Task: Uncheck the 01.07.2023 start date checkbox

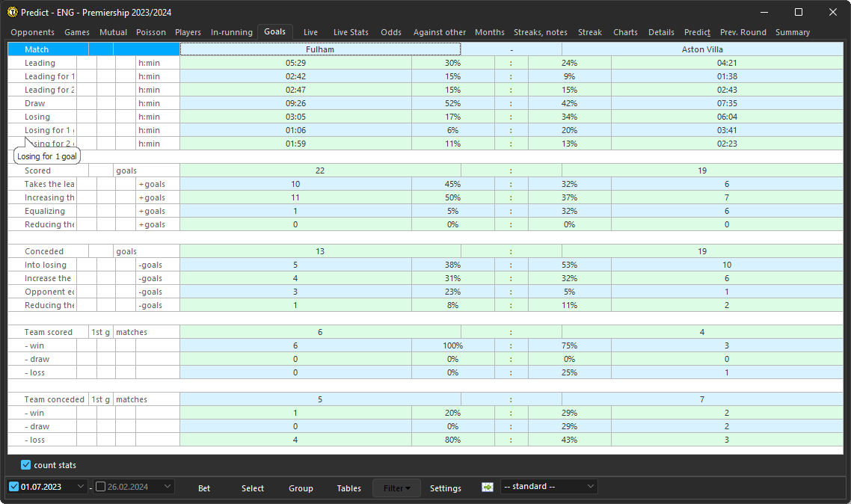Action: coord(14,486)
